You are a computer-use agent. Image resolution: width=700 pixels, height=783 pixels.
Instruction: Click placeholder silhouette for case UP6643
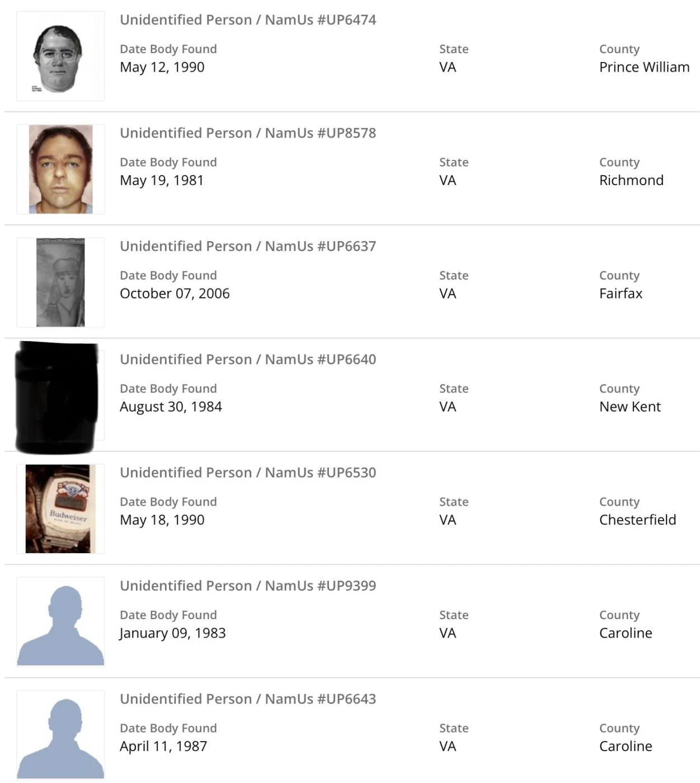tap(60, 735)
